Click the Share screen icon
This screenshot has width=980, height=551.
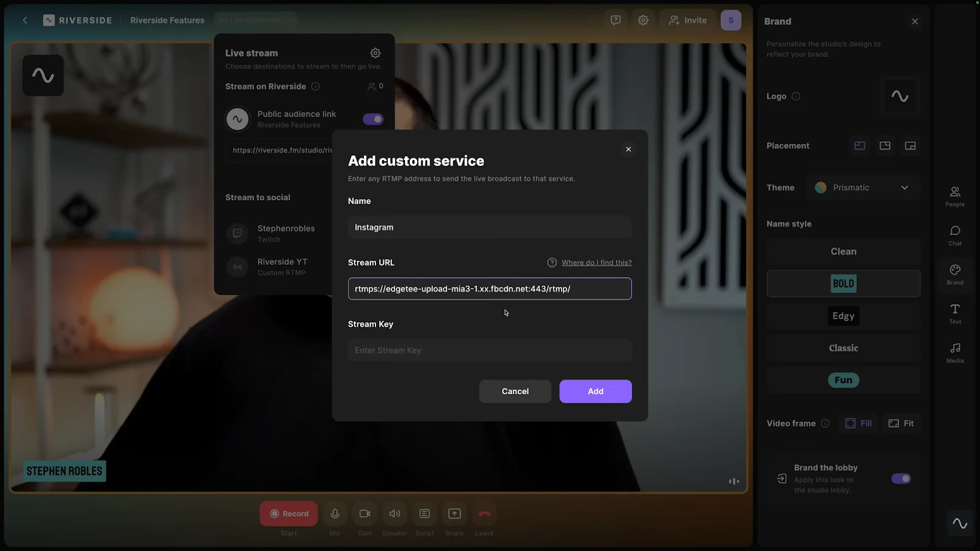coord(454,514)
